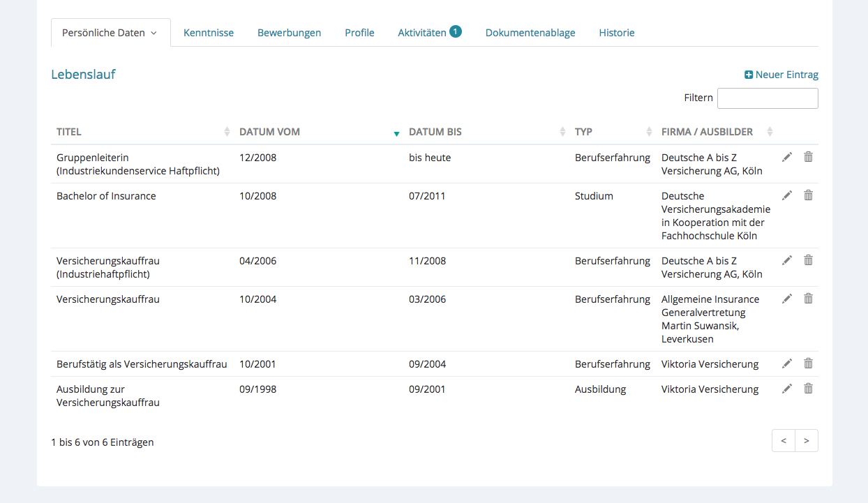Delete the Gruppenleiterin entry with trash icon
Image resolution: width=868 pixels, height=503 pixels.
[808, 158]
